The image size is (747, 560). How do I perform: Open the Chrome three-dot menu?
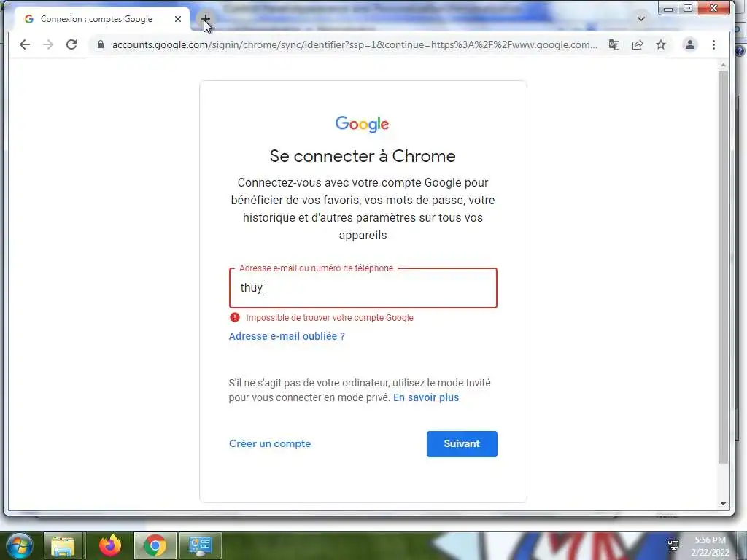click(713, 44)
